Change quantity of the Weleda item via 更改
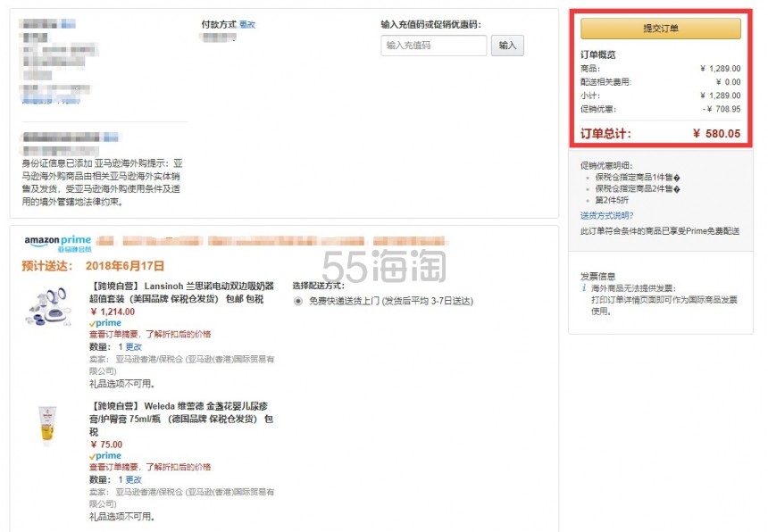The width and height of the screenshot is (768, 532). (133, 479)
